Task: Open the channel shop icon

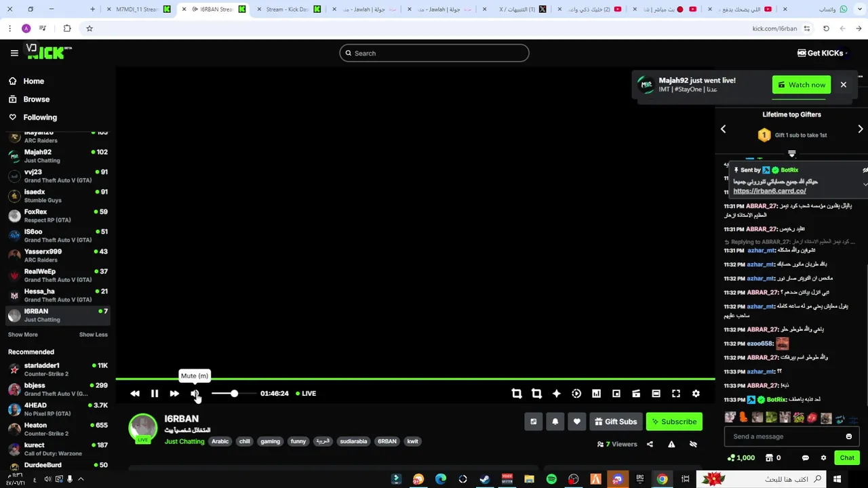Action: pyautogui.click(x=769, y=458)
